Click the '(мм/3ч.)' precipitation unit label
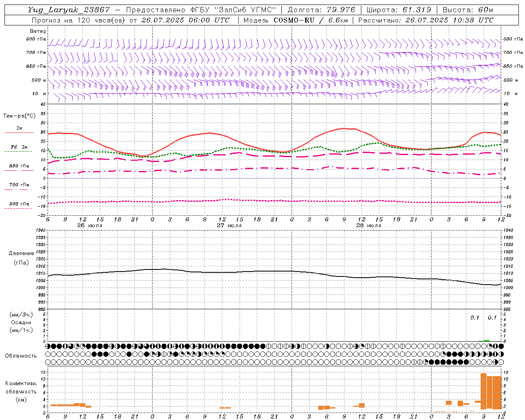This screenshot has width=525, height=420. click(21, 315)
